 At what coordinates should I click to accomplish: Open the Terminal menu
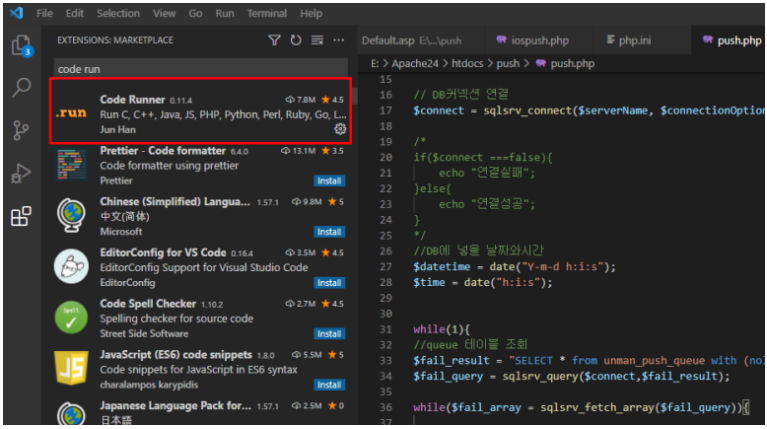point(267,13)
